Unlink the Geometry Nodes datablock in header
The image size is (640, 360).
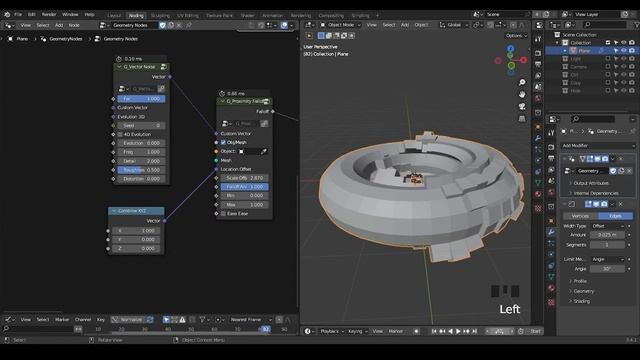coord(179,25)
